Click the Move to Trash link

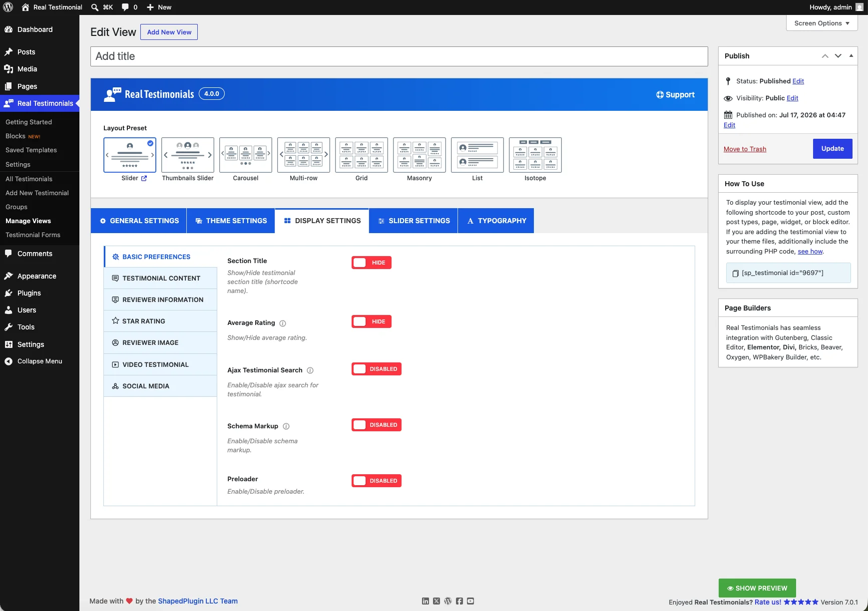745,149
